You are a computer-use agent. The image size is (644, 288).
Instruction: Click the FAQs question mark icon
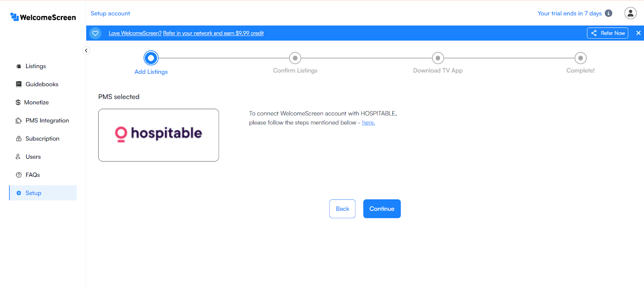pyautogui.click(x=19, y=175)
